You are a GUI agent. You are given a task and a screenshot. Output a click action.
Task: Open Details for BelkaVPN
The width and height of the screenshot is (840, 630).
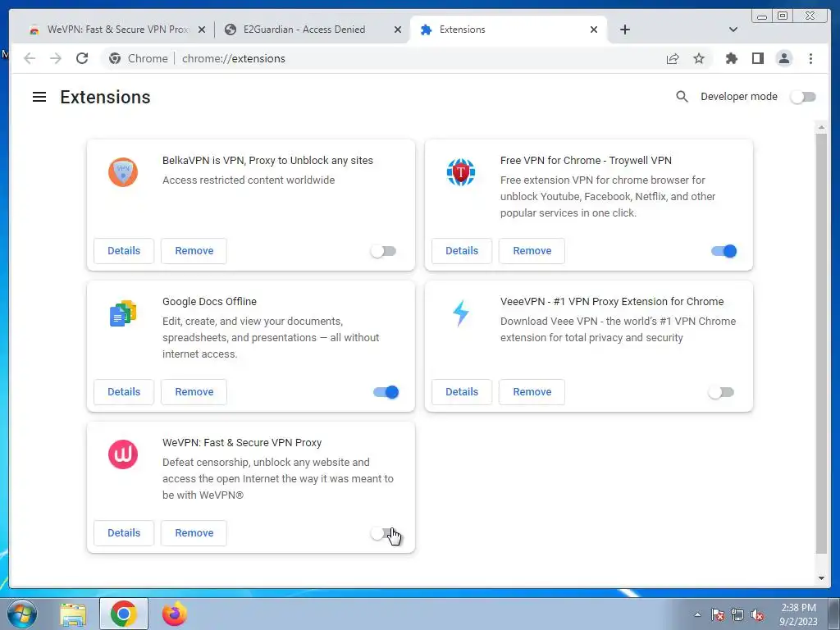[x=124, y=251]
